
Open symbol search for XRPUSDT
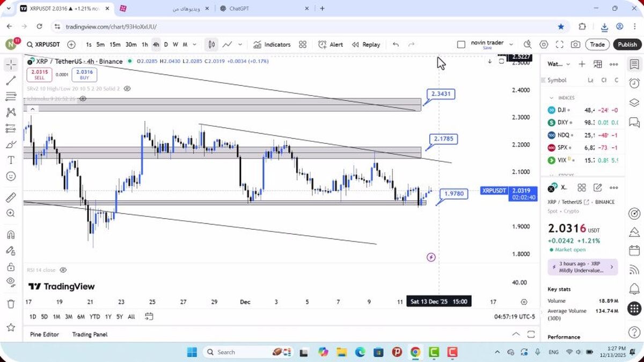coord(43,45)
